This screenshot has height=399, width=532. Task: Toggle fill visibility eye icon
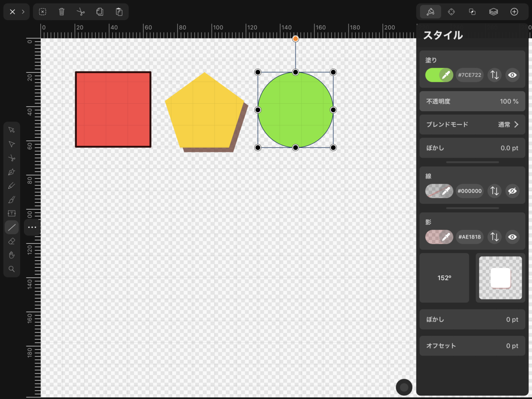pos(512,75)
